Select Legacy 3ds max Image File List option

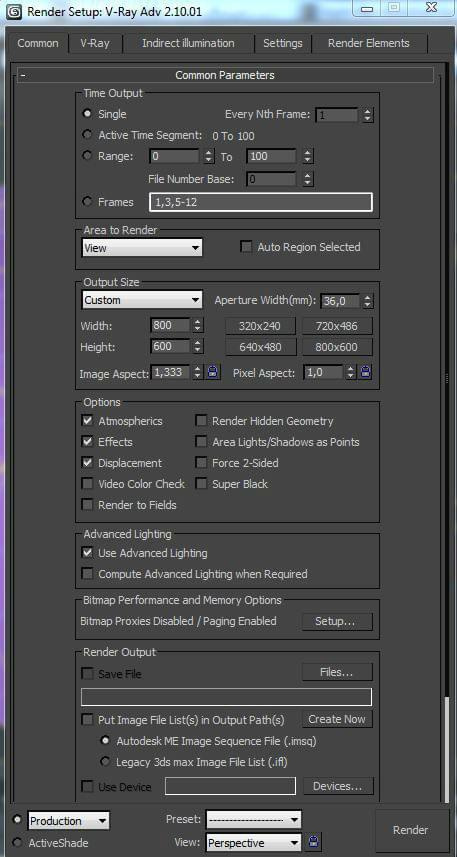pyautogui.click(x=106, y=761)
